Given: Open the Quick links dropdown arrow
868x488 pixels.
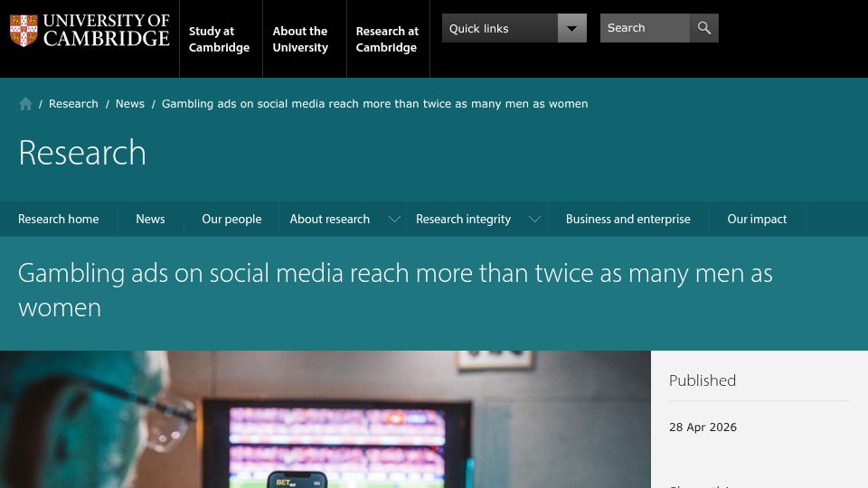Looking at the screenshot, I should coord(571,28).
